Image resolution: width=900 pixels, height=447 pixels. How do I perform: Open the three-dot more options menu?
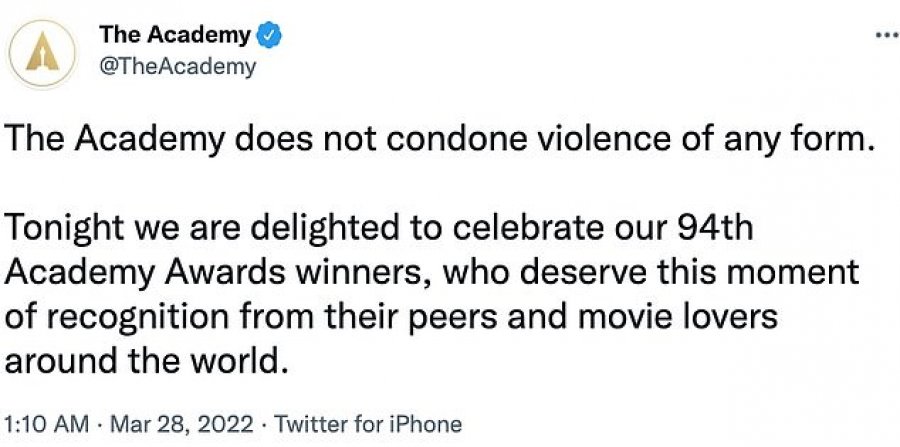pos(888,35)
